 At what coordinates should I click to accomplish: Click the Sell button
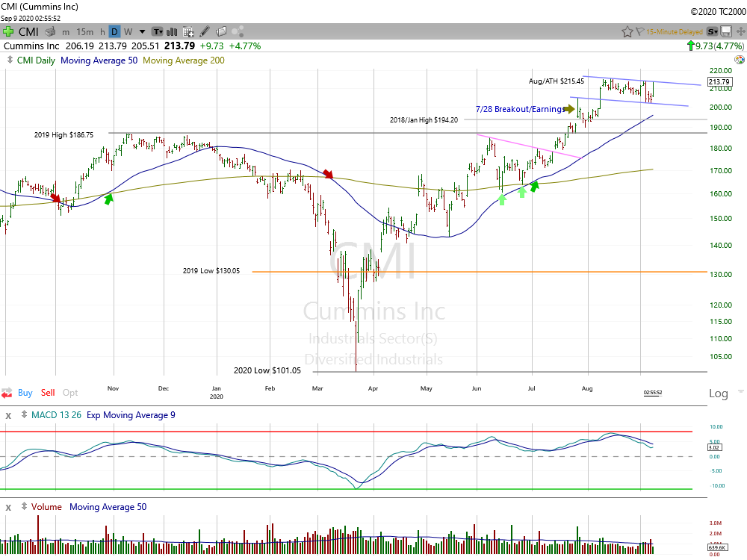point(48,393)
